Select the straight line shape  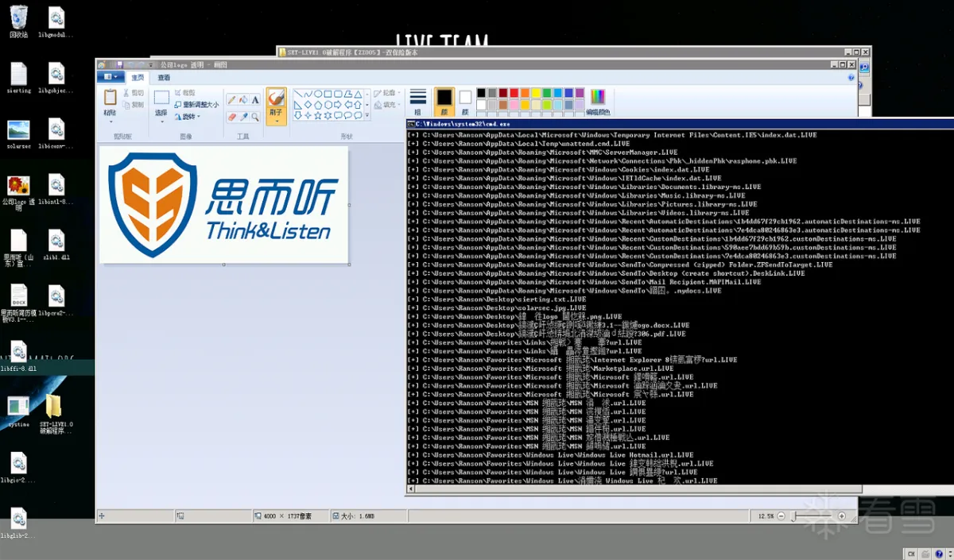[298, 94]
